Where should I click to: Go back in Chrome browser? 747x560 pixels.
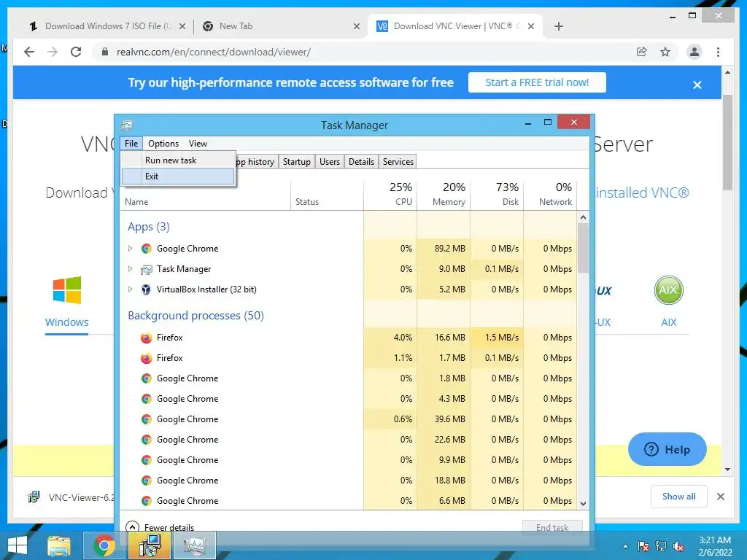click(29, 52)
